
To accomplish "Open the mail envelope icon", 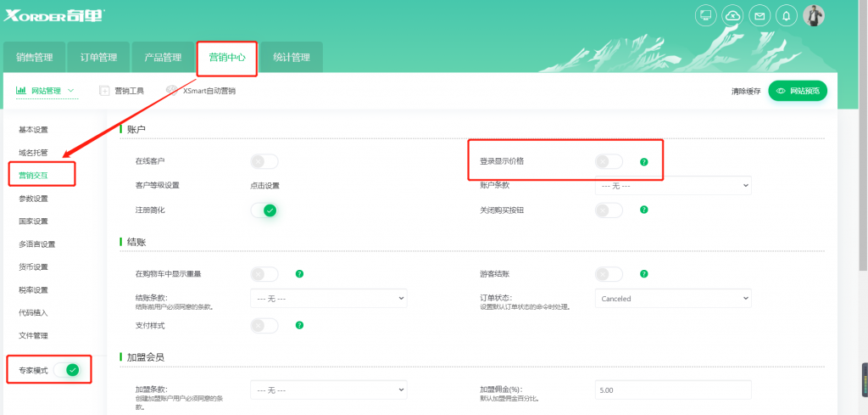I will tap(759, 15).
